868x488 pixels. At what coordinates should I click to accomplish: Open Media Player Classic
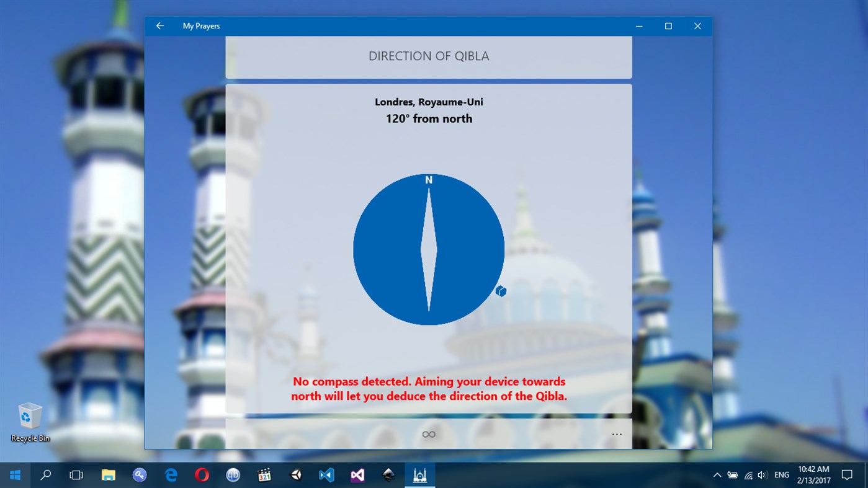click(x=264, y=474)
